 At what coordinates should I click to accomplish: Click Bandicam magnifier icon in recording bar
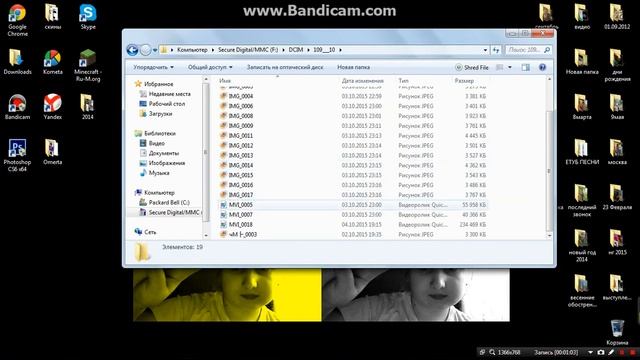[x=492, y=352]
